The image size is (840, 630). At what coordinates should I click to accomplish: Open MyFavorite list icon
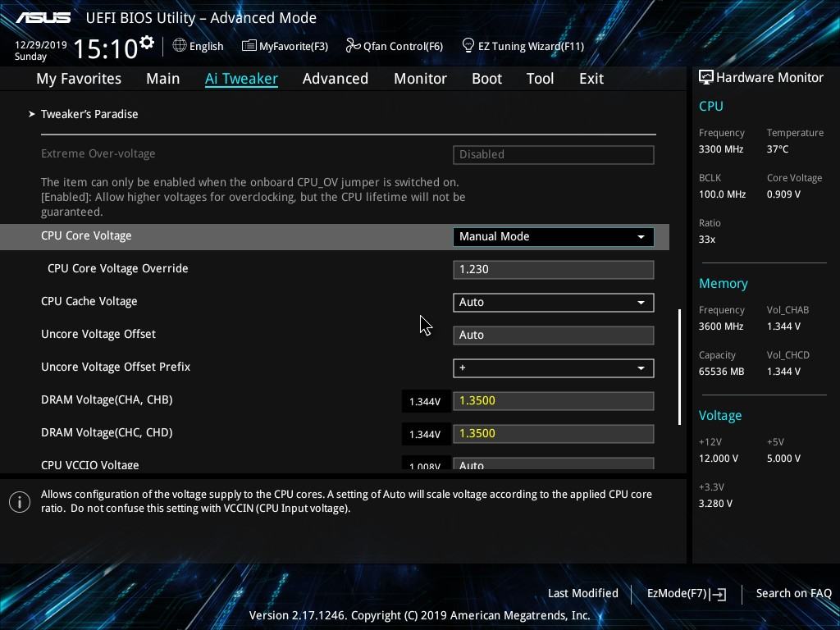point(249,46)
